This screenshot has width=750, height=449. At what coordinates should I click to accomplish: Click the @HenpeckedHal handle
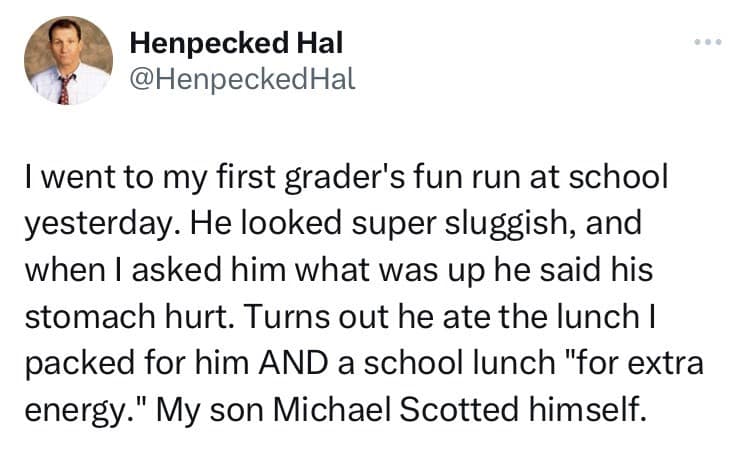click(243, 78)
